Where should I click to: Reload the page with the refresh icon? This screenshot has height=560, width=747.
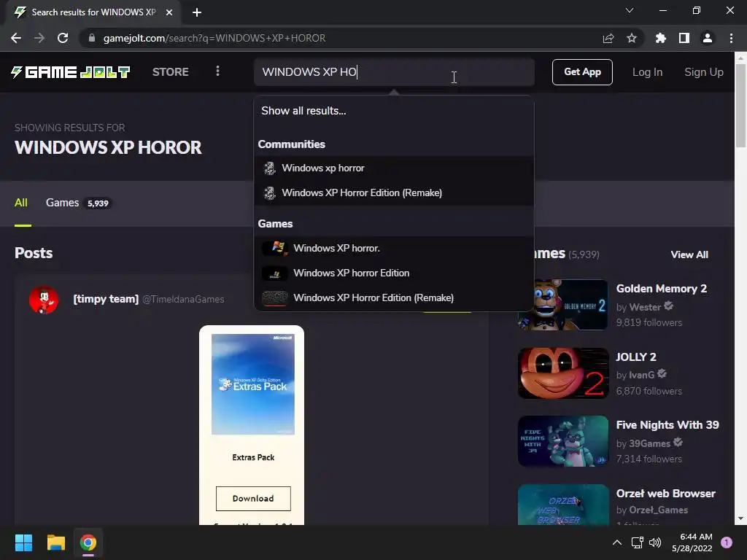tap(63, 38)
